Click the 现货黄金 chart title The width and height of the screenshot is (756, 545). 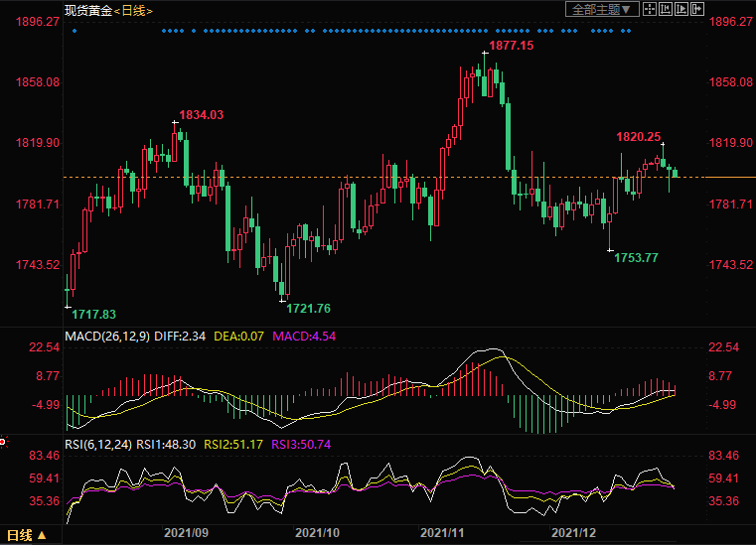[x=87, y=9]
